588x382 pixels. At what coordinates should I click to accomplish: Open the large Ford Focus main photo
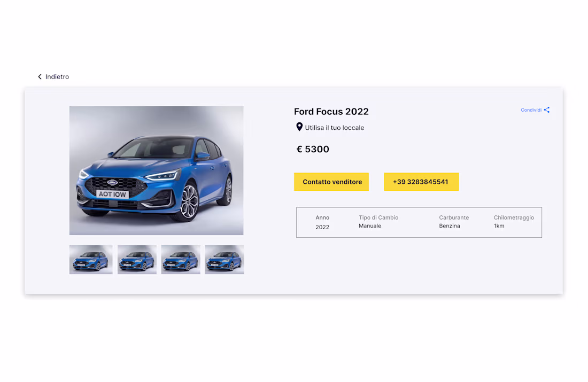[x=156, y=170]
